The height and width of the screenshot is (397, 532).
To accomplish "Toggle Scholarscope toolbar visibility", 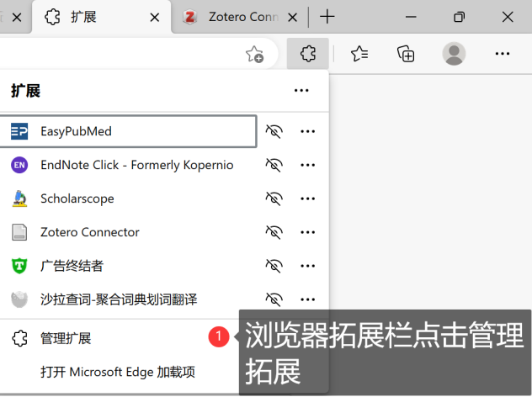I will [x=274, y=198].
